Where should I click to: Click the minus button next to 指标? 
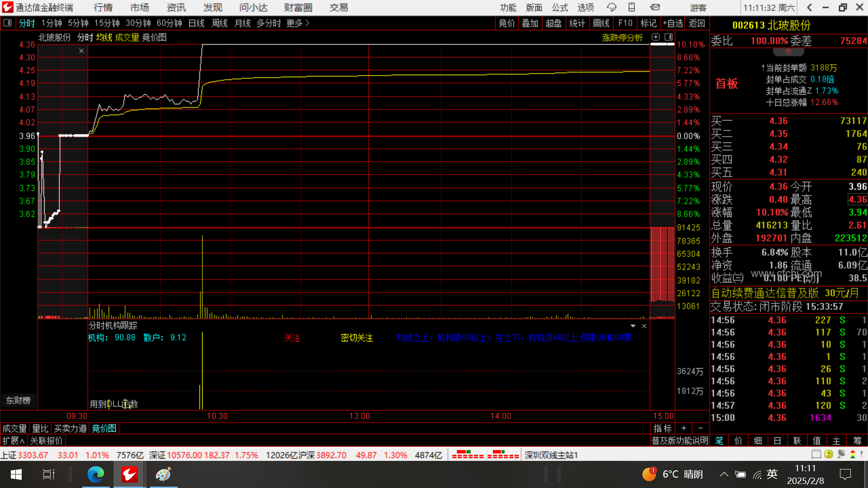click(x=700, y=428)
